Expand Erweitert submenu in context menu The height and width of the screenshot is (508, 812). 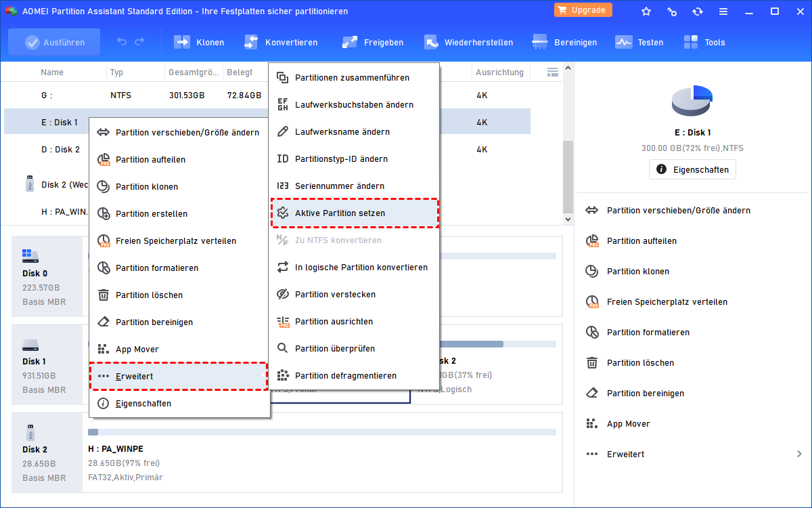[x=179, y=377]
